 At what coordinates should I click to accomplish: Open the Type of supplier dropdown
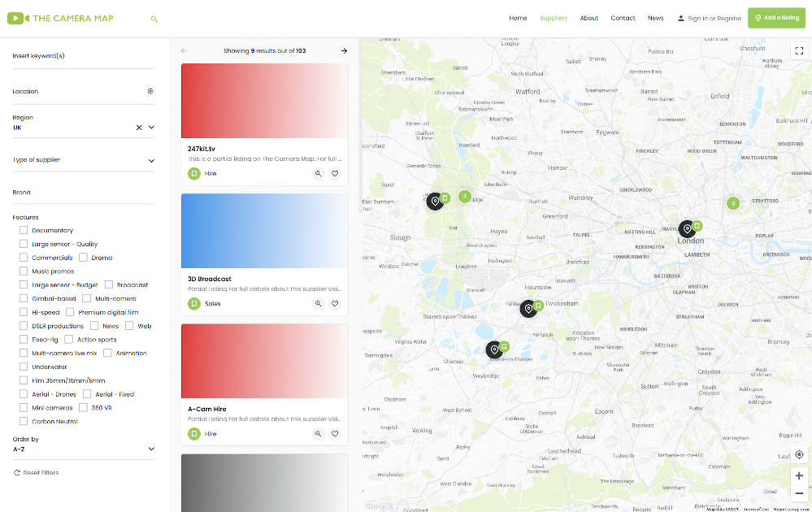(x=84, y=160)
